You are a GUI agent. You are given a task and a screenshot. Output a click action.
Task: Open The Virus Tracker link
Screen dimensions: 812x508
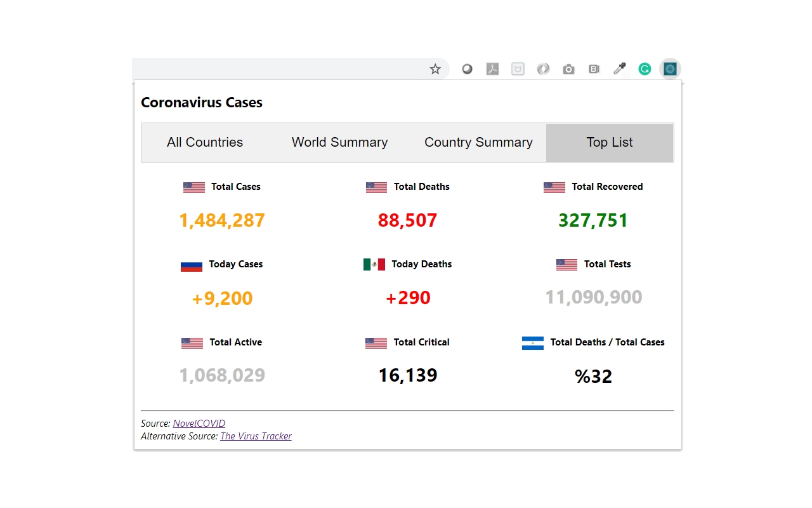tap(256, 436)
